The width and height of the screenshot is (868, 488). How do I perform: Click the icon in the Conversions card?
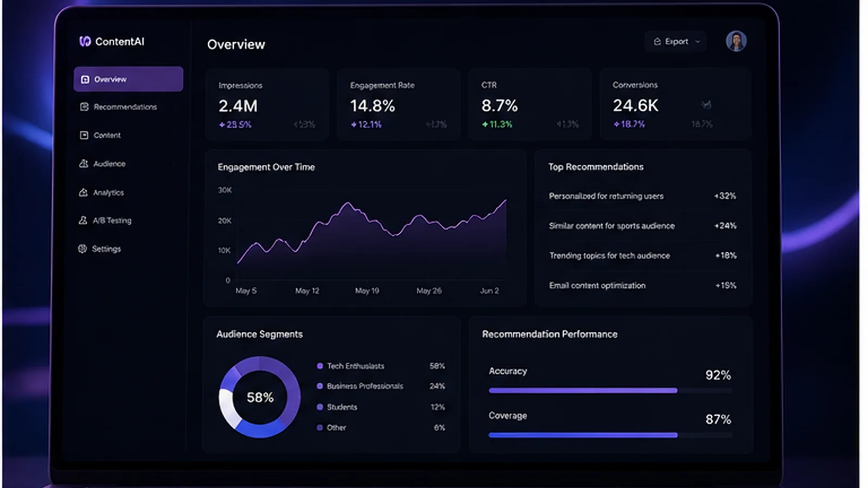point(706,105)
